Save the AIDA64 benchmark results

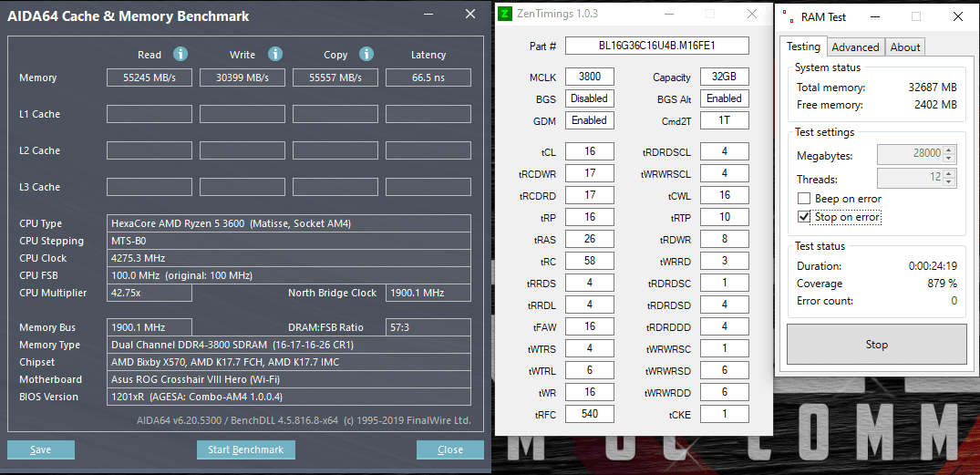click(x=41, y=449)
